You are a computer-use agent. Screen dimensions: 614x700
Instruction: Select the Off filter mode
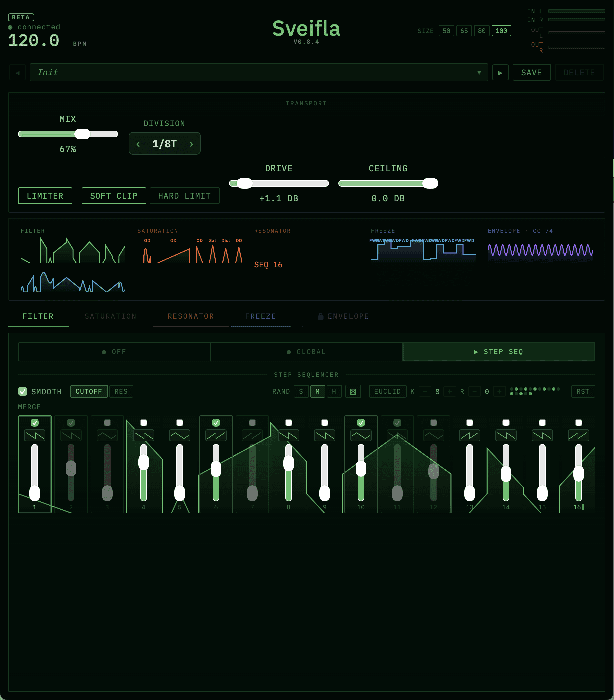[x=114, y=352]
